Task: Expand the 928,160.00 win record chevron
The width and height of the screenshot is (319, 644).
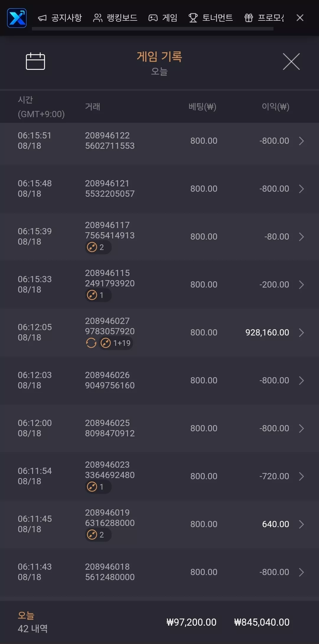Action: coord(301,333)
